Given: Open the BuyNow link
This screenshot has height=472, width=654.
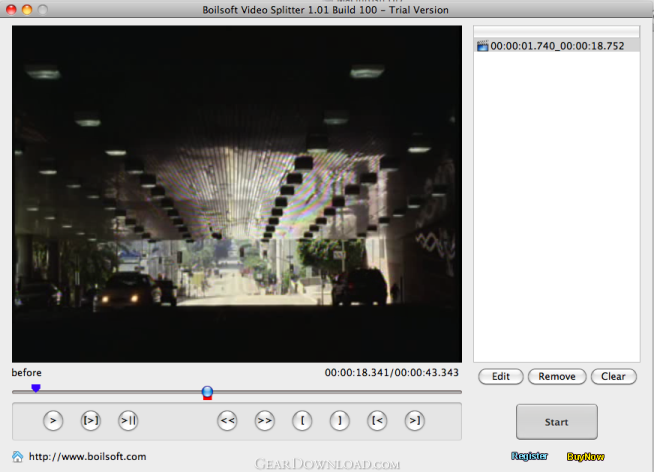Looking at the screenshot, I should pyautogui.click(x=586, y=457).
